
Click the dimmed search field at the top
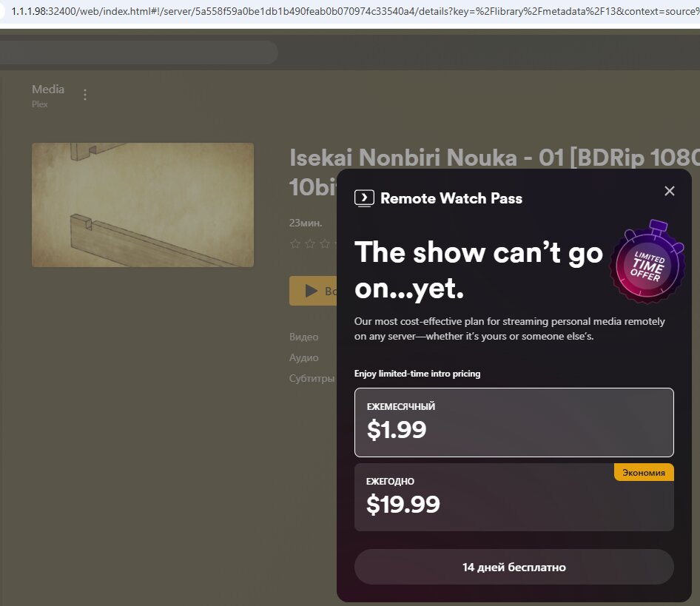138,53
